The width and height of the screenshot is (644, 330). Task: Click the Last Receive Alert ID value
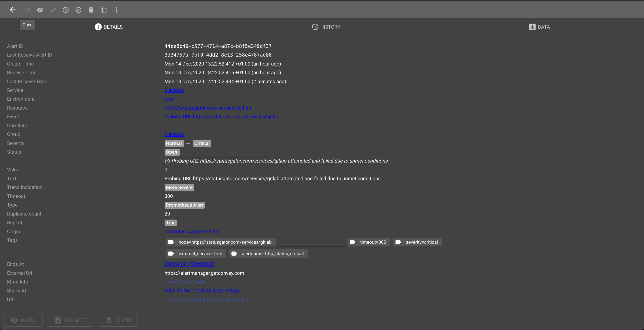point(218,55)
